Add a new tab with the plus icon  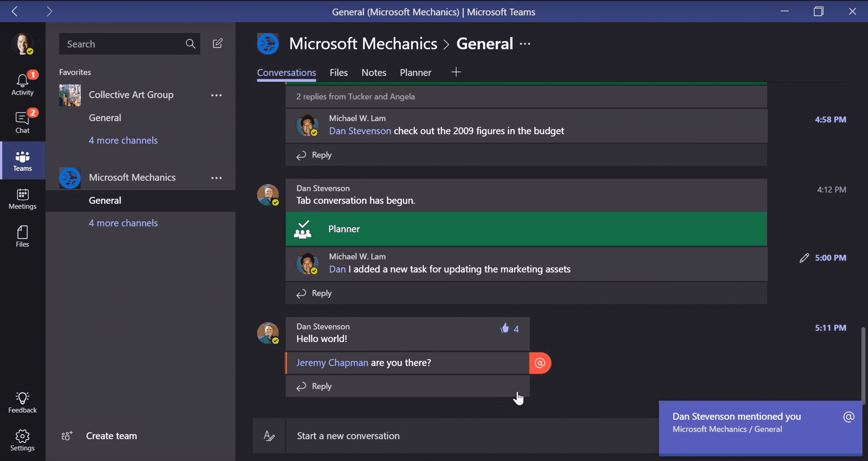point(456,72)
